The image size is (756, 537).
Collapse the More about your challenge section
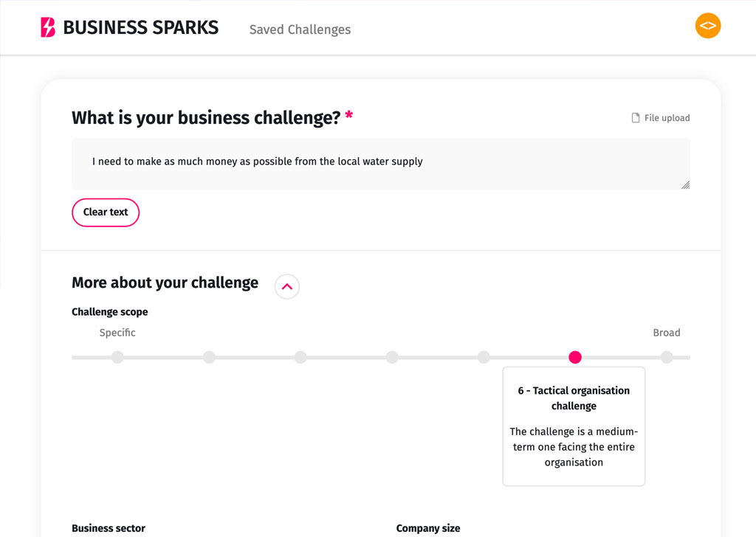tap(287, 286)
